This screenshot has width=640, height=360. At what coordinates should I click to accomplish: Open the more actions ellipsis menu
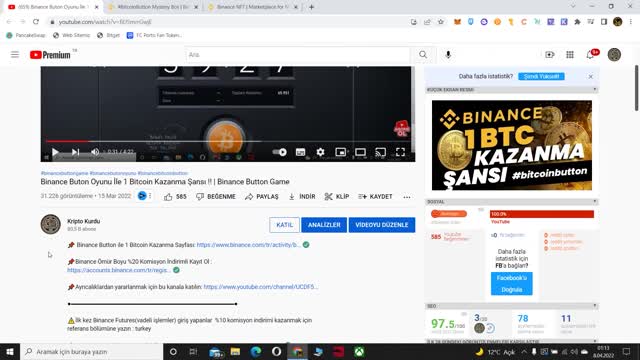click(407, 197)
